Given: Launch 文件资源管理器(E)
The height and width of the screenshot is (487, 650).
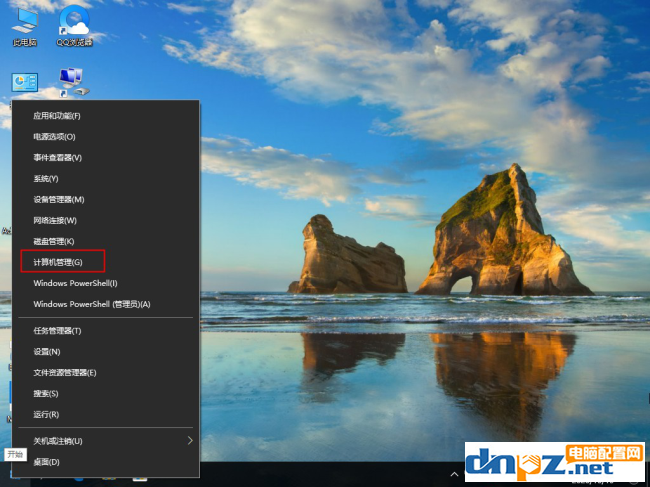Looking at the screenshot, I should pyautogui.click(x=106, y=373).
